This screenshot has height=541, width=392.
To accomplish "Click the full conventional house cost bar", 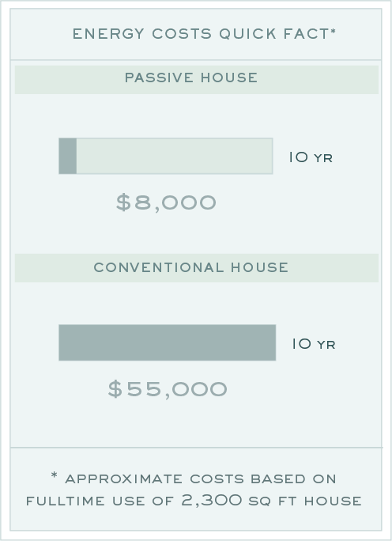I will 168,342.
